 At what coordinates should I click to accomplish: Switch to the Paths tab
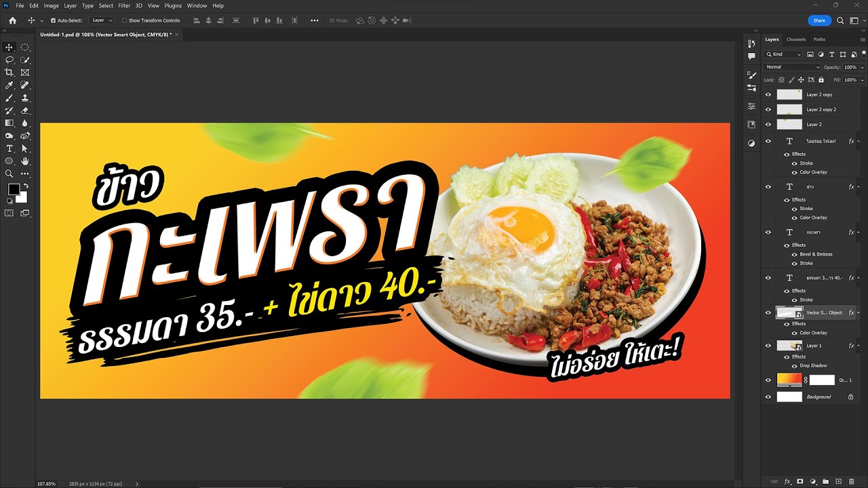coord(820,39)
